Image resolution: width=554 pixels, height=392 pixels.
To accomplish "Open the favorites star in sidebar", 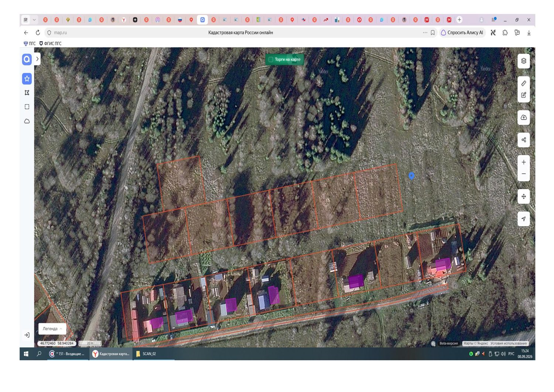I will [x=27, y=78].
